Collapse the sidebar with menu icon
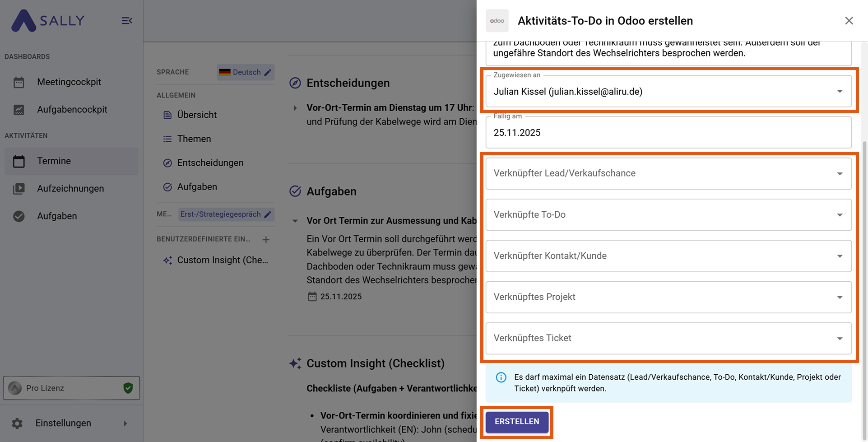This screenshot has width=868, height=442. [127, 21]
